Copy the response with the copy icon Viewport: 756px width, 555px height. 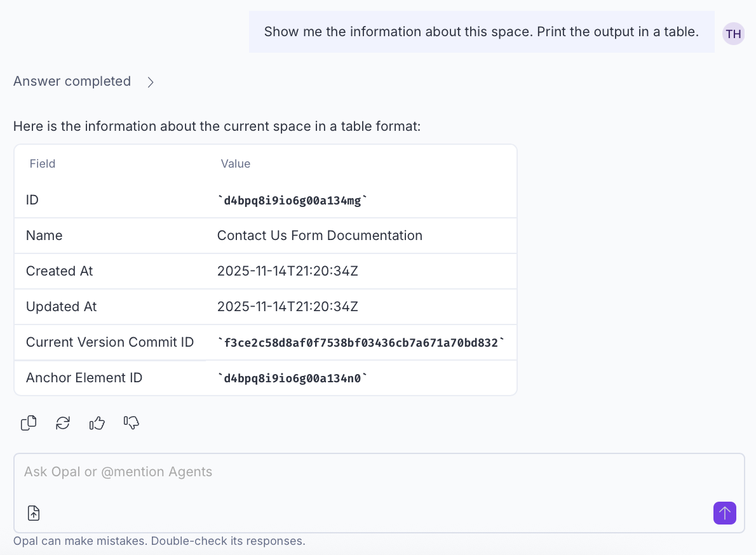click(29, 423)
